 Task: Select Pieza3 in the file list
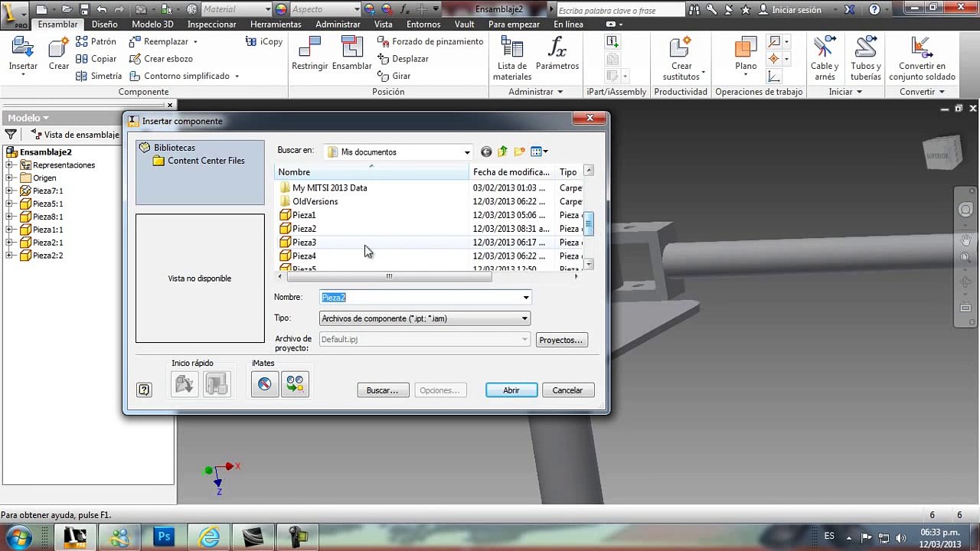pos(304,243)
